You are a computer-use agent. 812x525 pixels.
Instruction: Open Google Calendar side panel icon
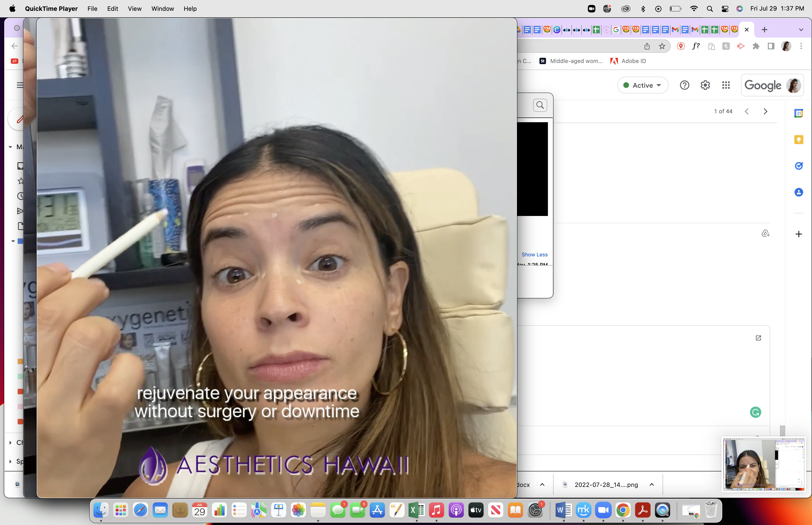[798, 113]
